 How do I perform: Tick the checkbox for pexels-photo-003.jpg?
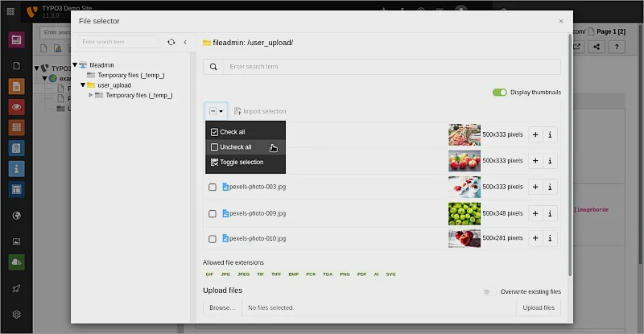pyautogui.click(x=213, y=187)
